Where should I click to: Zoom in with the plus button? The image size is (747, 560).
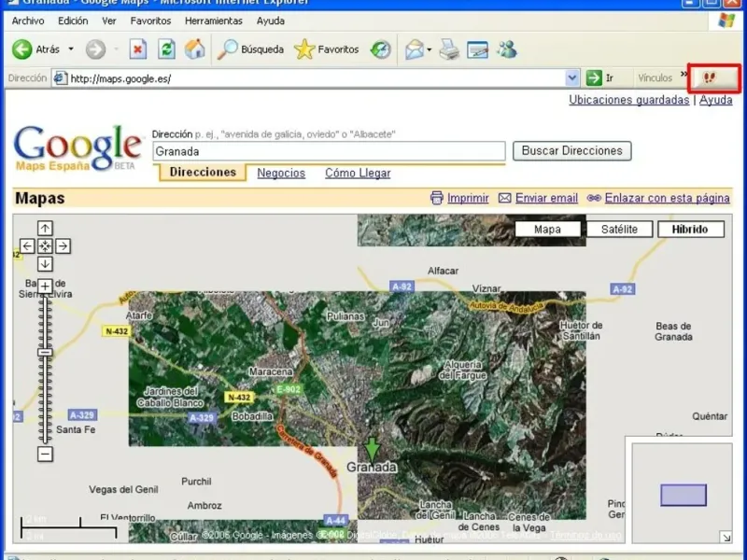pyautogui.click(x=45, y=287)
